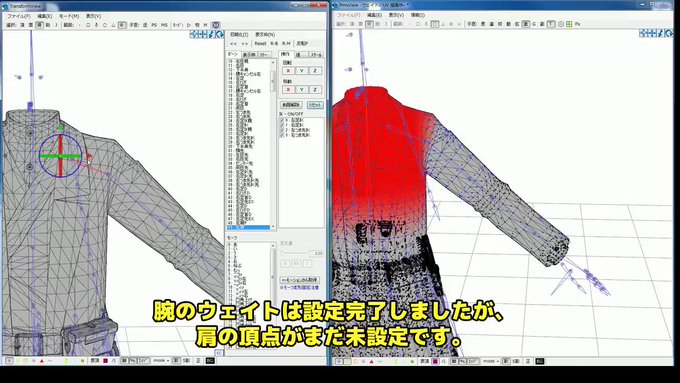Open 編集(E) menu in TransformView window
This screenshot has height=383, width=680.
[45, 16]
